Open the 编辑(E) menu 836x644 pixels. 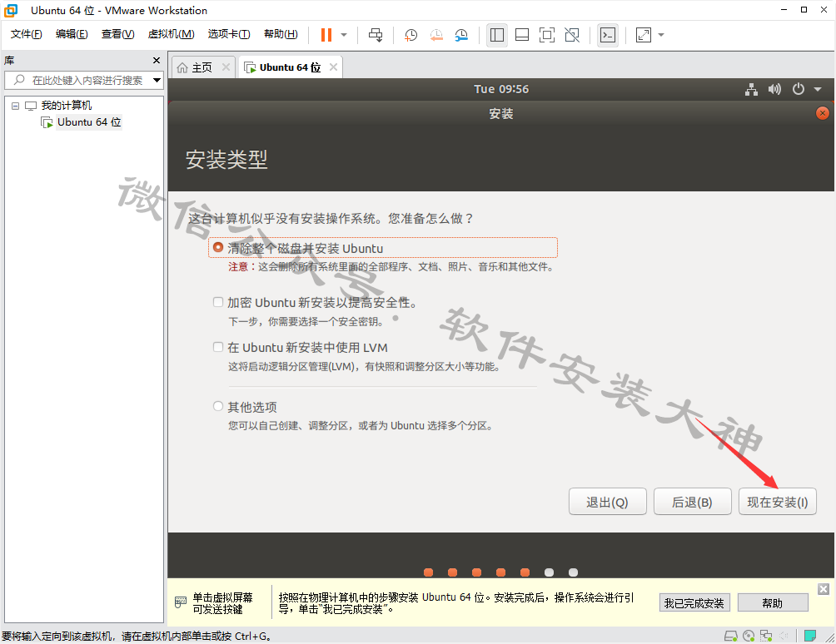[72, 34]
